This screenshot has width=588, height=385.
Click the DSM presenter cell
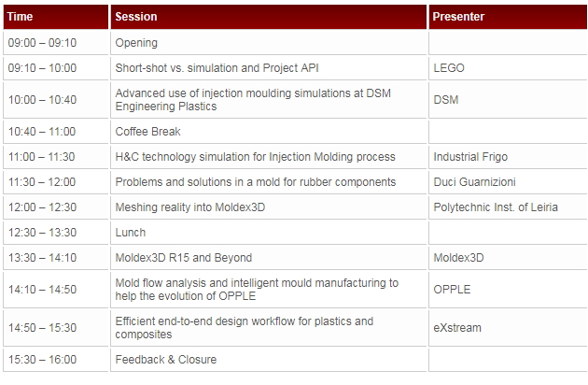tap(509, 100)
